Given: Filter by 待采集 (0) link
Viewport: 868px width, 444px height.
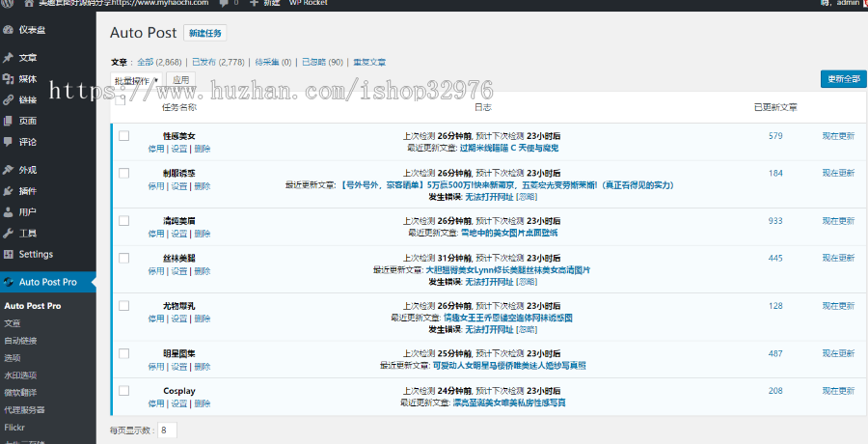Looking at the screenshot, I should coord(273,62).
